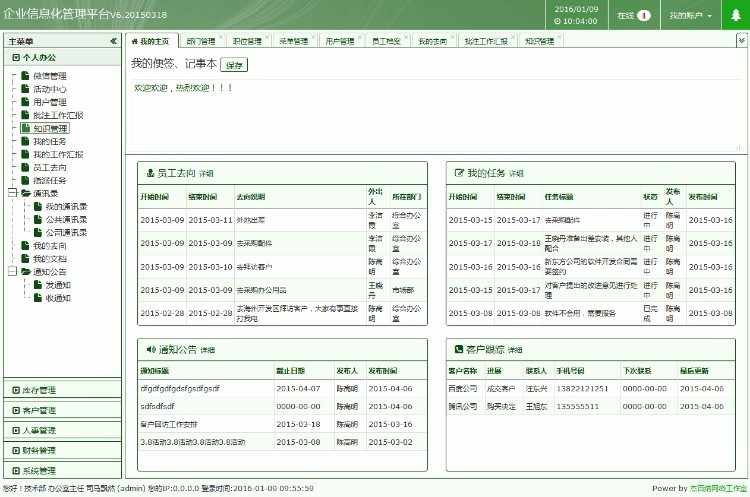Click the 腾讯公司 customer name cell
The height and width of the screenshot is (497, 750).
[463, 407]
